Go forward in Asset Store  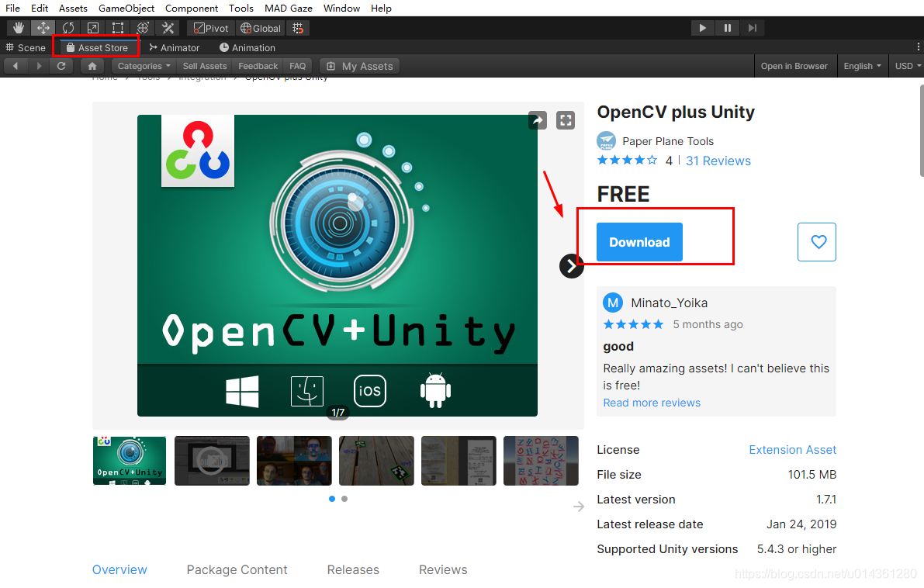click(x=39, y=66)
